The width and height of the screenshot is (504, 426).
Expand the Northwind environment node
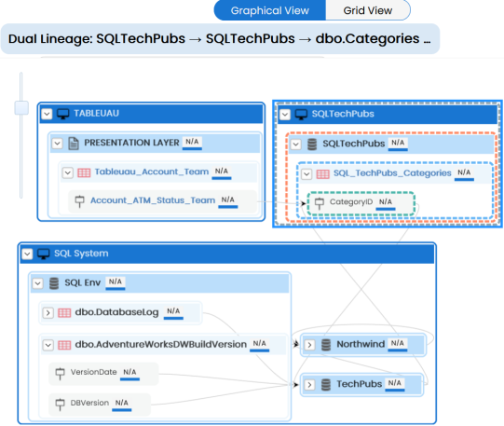pos(309,345)
